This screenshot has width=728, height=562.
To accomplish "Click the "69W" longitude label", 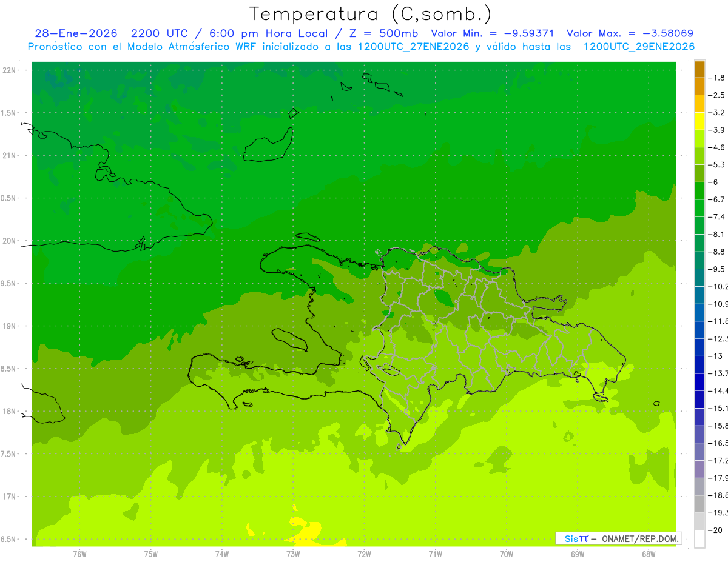I will (578, 554).
